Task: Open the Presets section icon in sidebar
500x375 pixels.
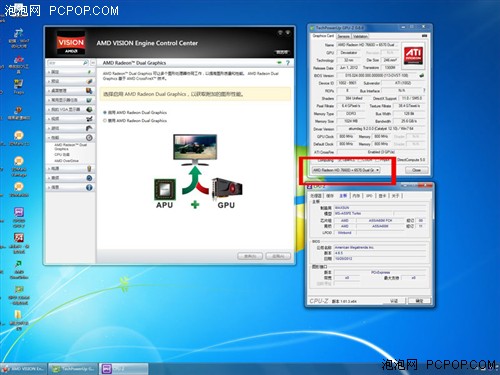Action: (89, 81)
